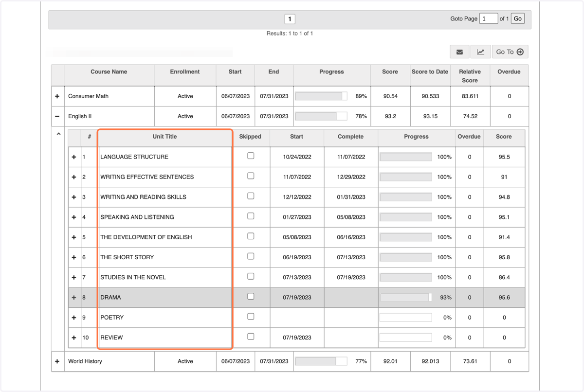Click the DRAMA start date 07/19/2023
Viewport: 584px width, 392px height.
tap(297, 297)
